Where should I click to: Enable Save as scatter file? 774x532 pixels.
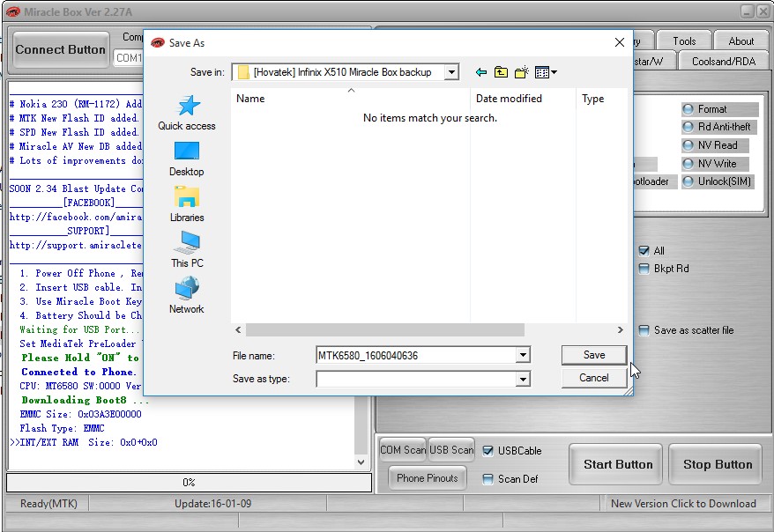pos(644,330)
